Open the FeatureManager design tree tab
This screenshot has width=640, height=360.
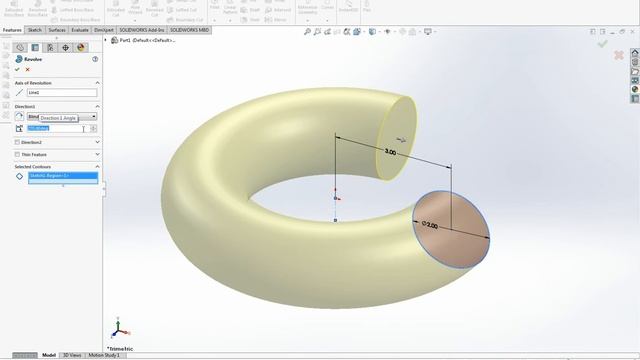[x=20, y=48]
